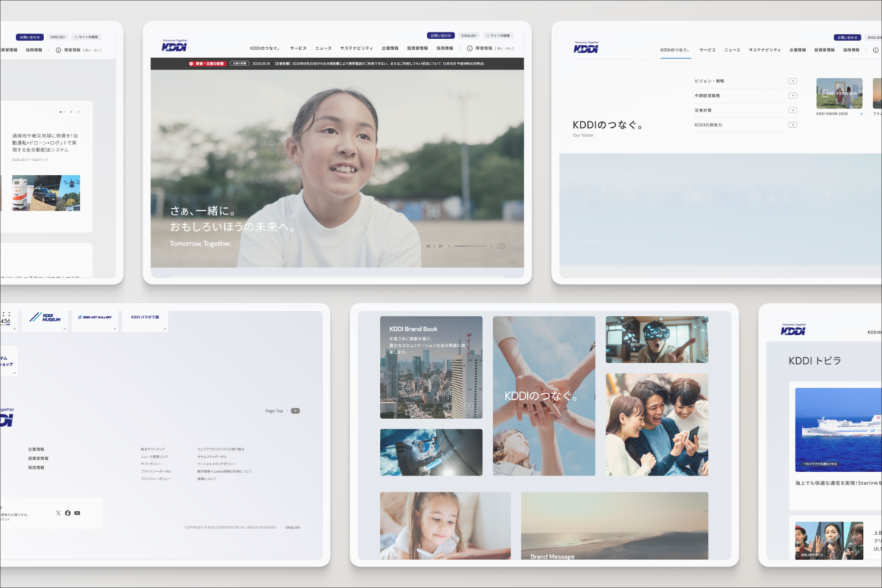The width and height of the screenshot is (882, 588).
Task: Click ENGLISH link beside footer copyright
Action: click(293, 528)
